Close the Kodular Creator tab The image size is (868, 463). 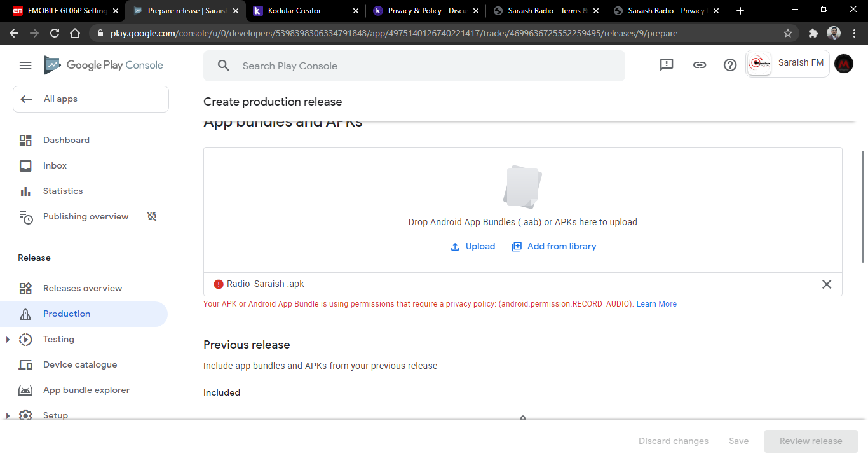(x=355, y=11)
